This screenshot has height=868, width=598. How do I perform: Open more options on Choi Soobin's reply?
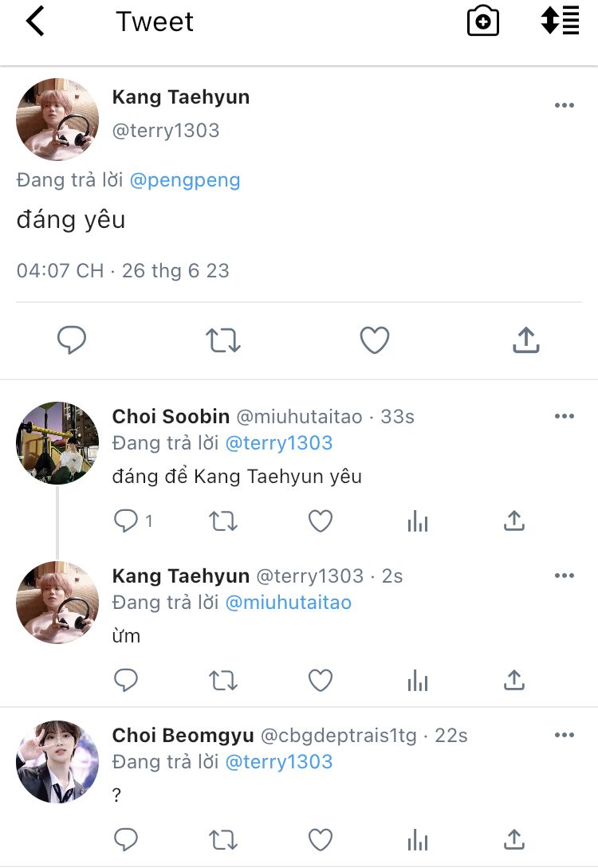pos(564,416)
